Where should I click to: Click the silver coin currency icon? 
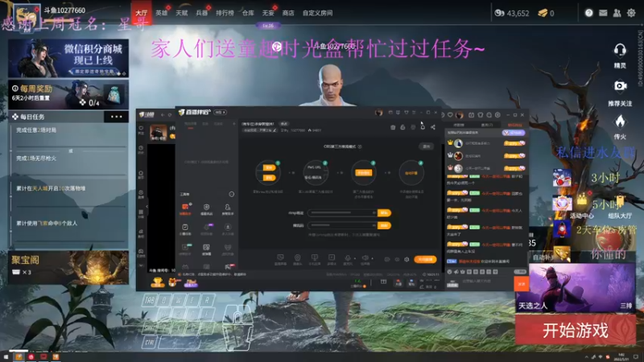pyautogui.click(x=499, y=13)
